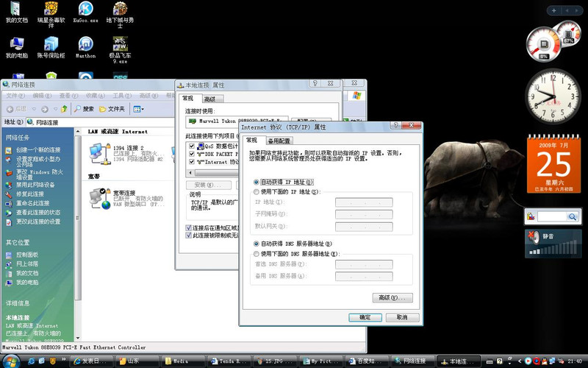Select 自动获得 IP 地址 radio button
Viewport: 588px width, 368px height.
257,182
